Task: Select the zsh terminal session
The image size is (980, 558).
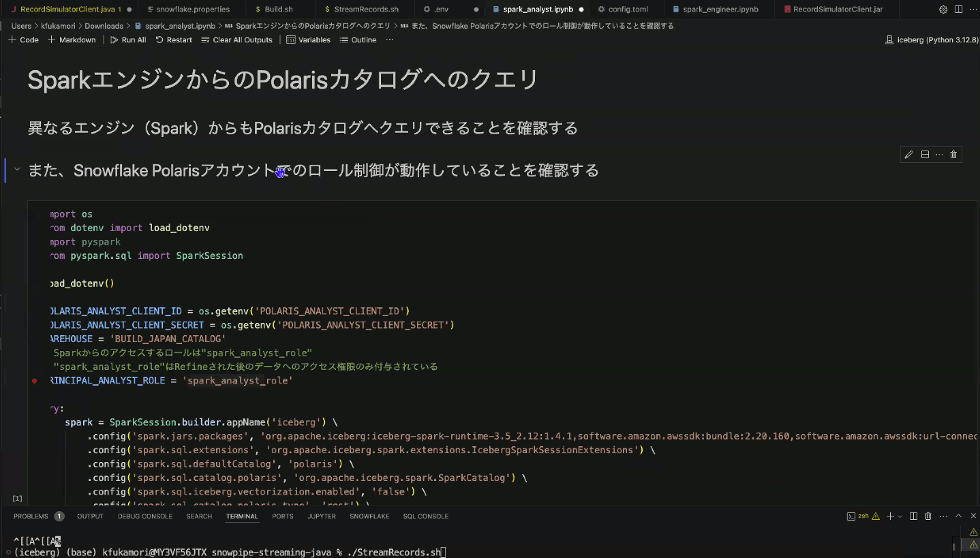Action: tap(858, 516)
